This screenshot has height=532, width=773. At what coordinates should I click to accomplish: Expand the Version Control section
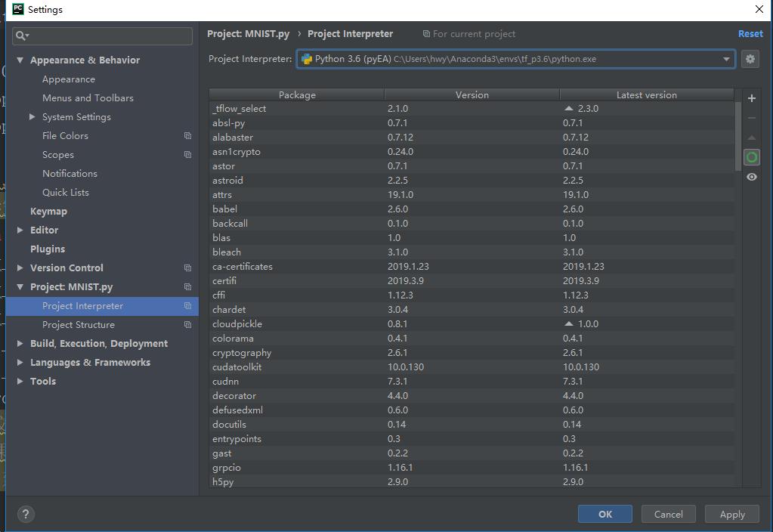click(20, 268)
